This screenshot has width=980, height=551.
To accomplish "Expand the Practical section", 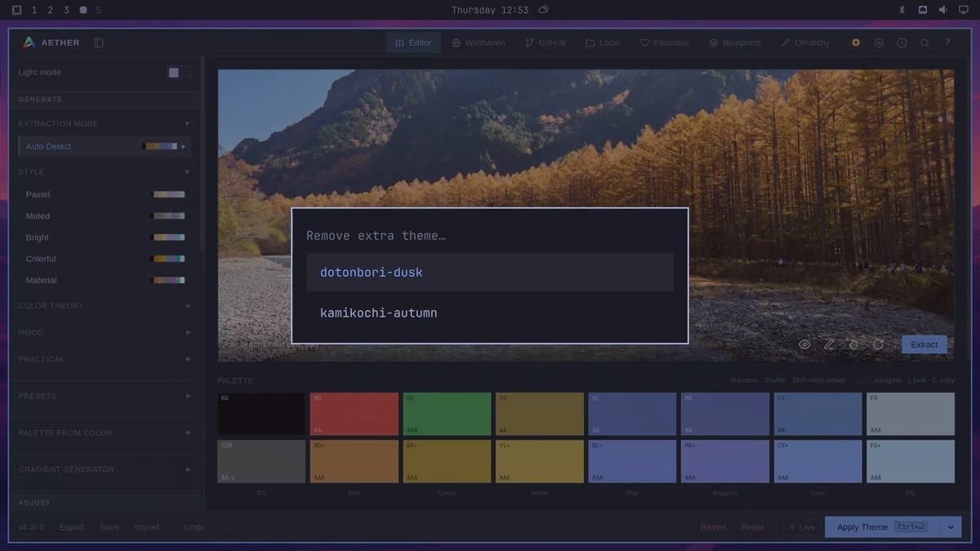I will tap(105, 359).
